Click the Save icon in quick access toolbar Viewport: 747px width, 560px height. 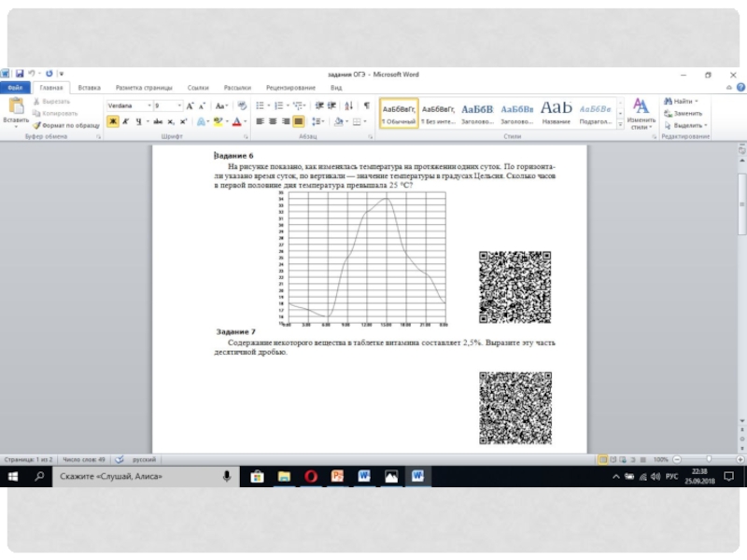(x=20, y=74)
